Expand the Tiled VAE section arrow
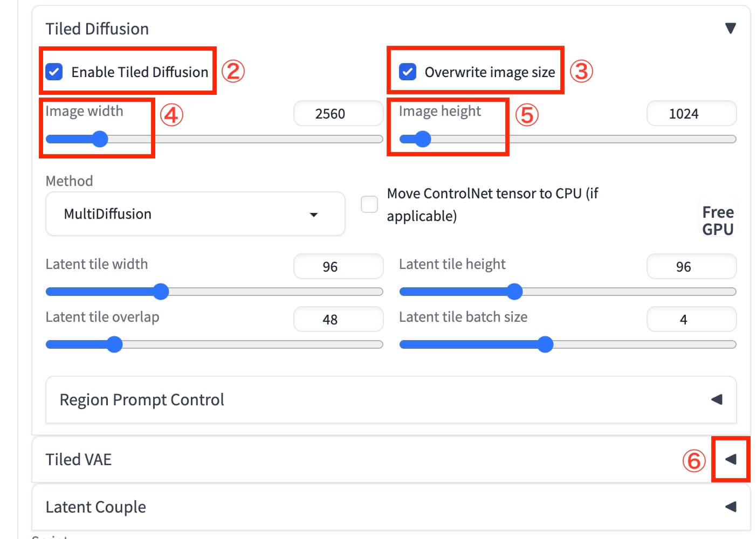Viewport: 756px width, 539px height. (x=730, y=459)
